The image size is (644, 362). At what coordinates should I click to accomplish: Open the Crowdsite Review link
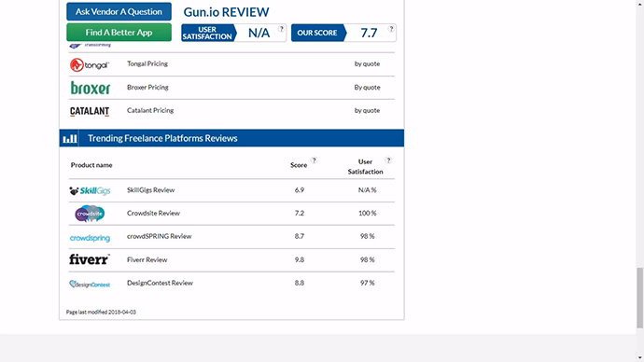coord(153,213)
